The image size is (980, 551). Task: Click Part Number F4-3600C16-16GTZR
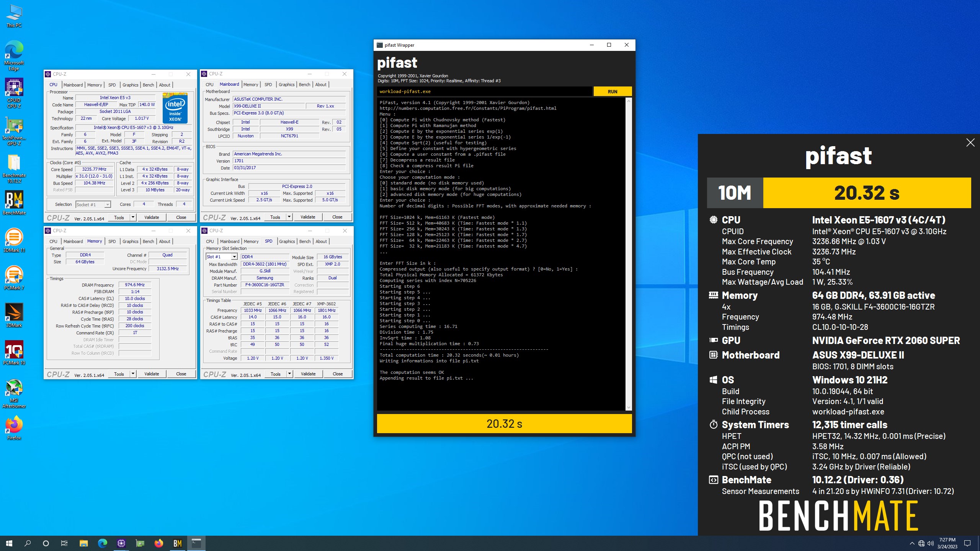coord(265,285)
